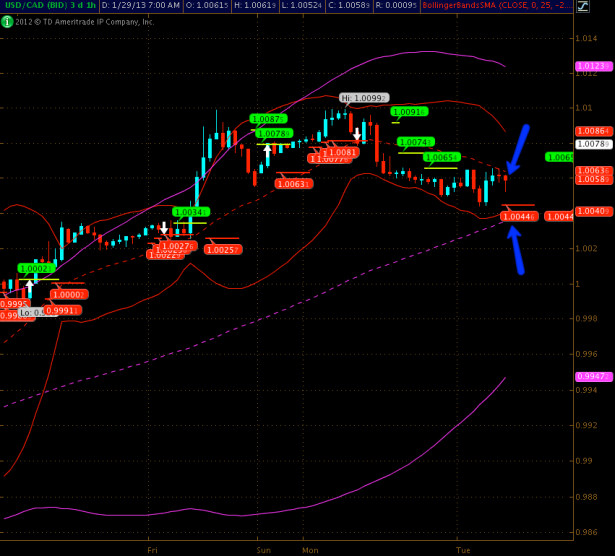Click the white 1.0078 price axis marker
This screenshot has height=556, width=615.
[x=594, y=144]
